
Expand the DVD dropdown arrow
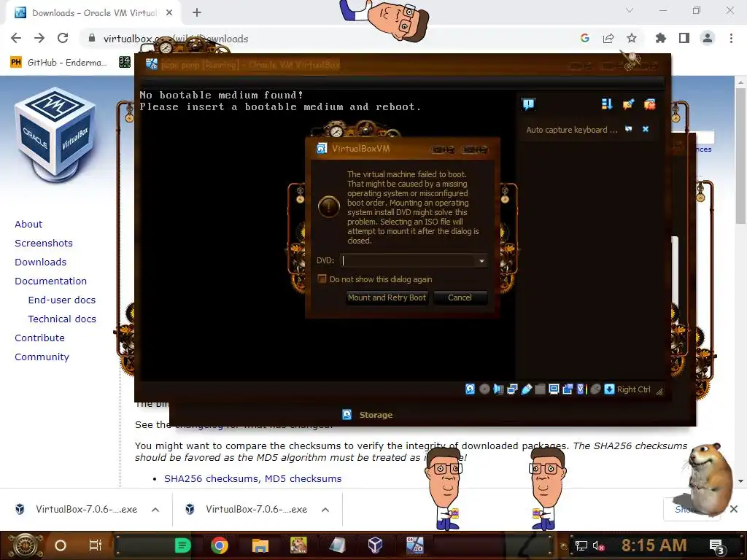(x=481, y=260)
